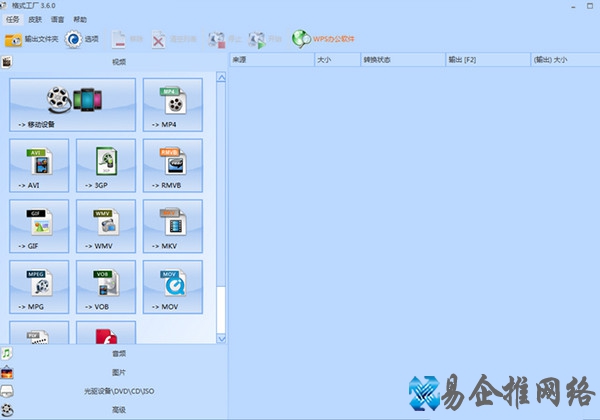
Task: Choose the 移动设备 mobile device conversion tile
Action: click(x=73, y=105)
